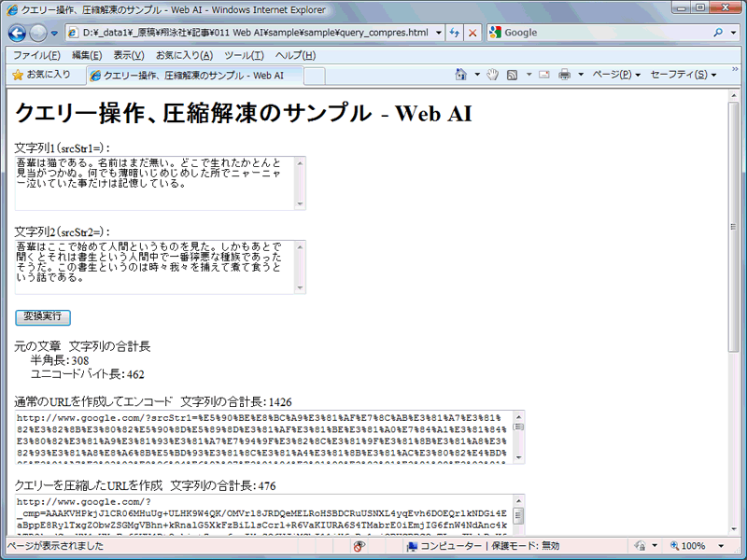
Task: Open a new blank tab
Action: [x=315, y=76]
